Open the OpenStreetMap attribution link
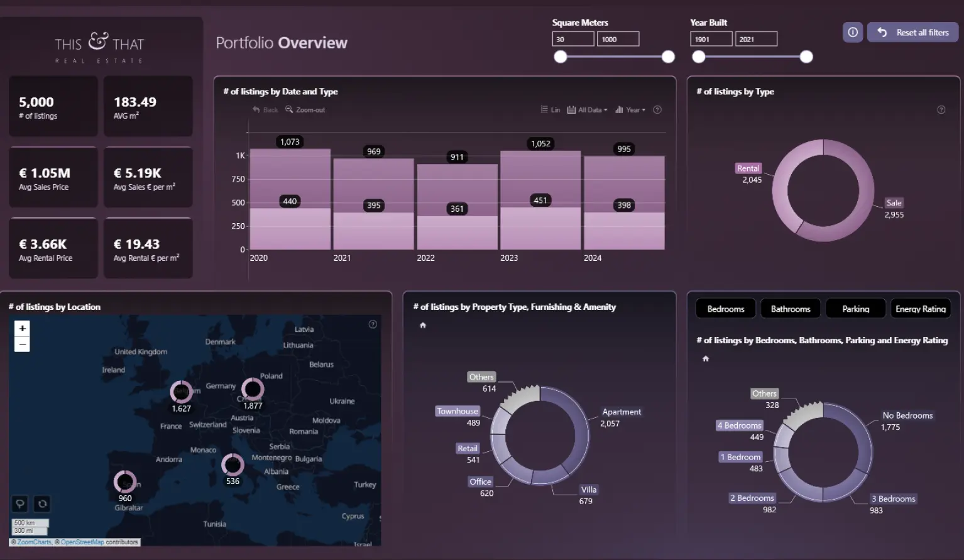The height and width of the screenshot is (560, 964). tap(82, 542)
